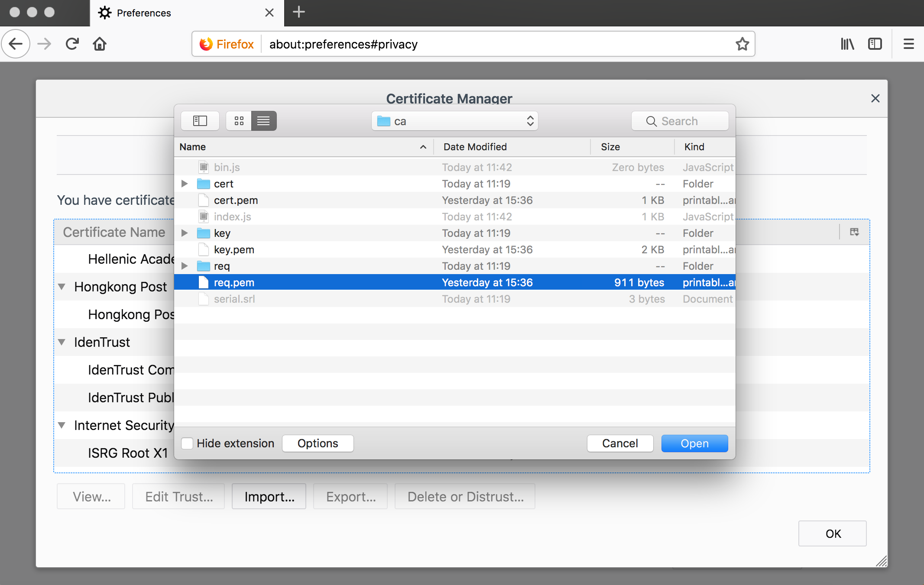Select the cert.pem file
This screenshot has width=924, height=585.
pyautogui.click(x=236, y=200)
